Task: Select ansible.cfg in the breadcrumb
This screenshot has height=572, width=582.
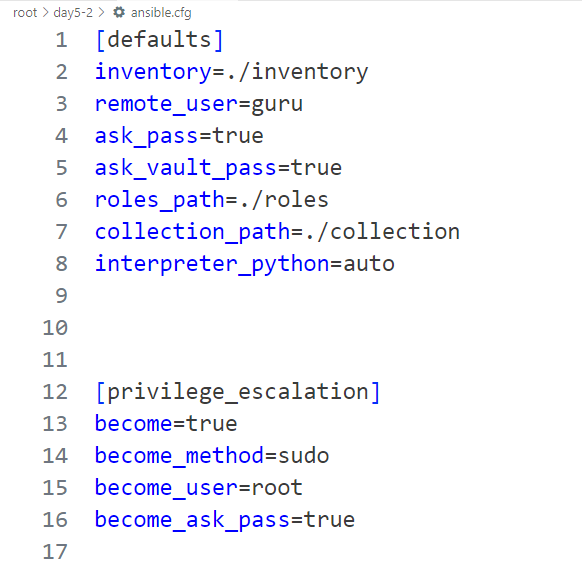Action: [161, 13]
